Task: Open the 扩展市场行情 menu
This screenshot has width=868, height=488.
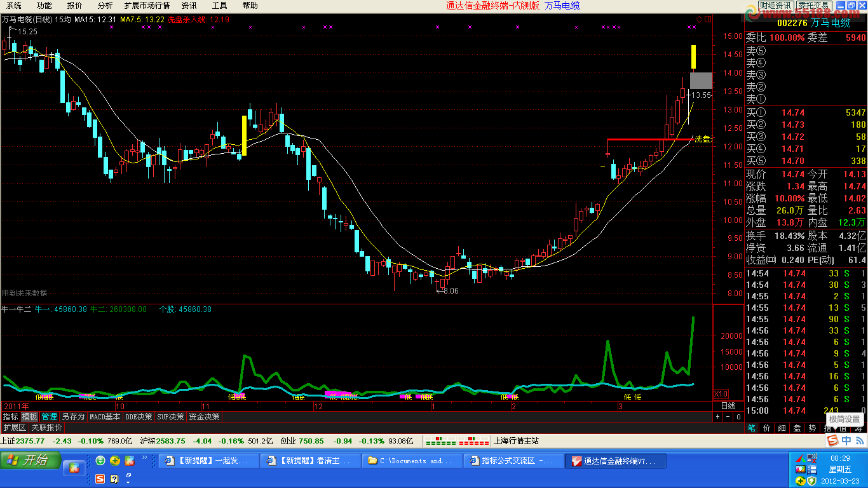Action: click(x=147, y=6)
